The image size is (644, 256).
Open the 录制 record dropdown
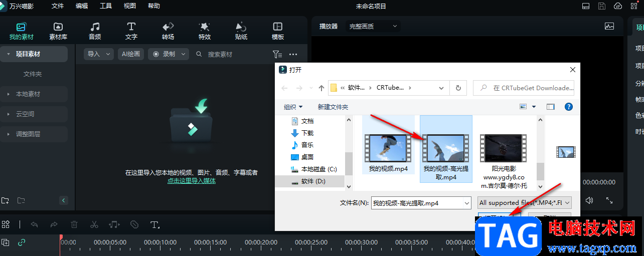[x=168, y=54]
